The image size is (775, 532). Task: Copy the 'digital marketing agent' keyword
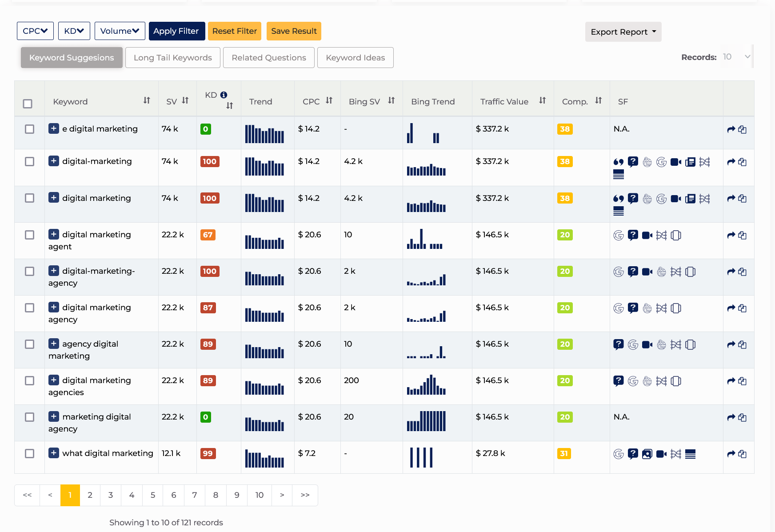pos(742,235)
